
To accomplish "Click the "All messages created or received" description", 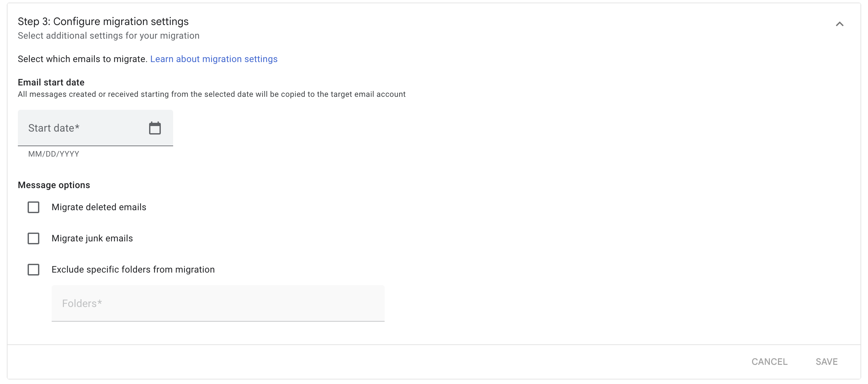I will tap(211, 94).
